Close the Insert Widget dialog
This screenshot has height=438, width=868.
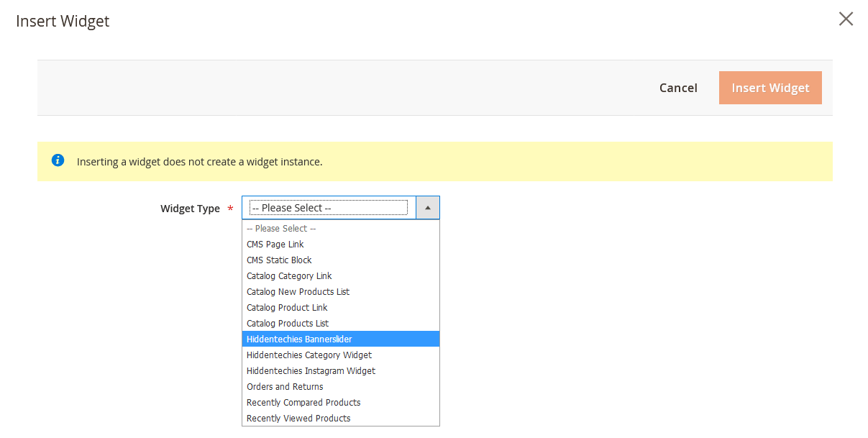pos(846,19)
